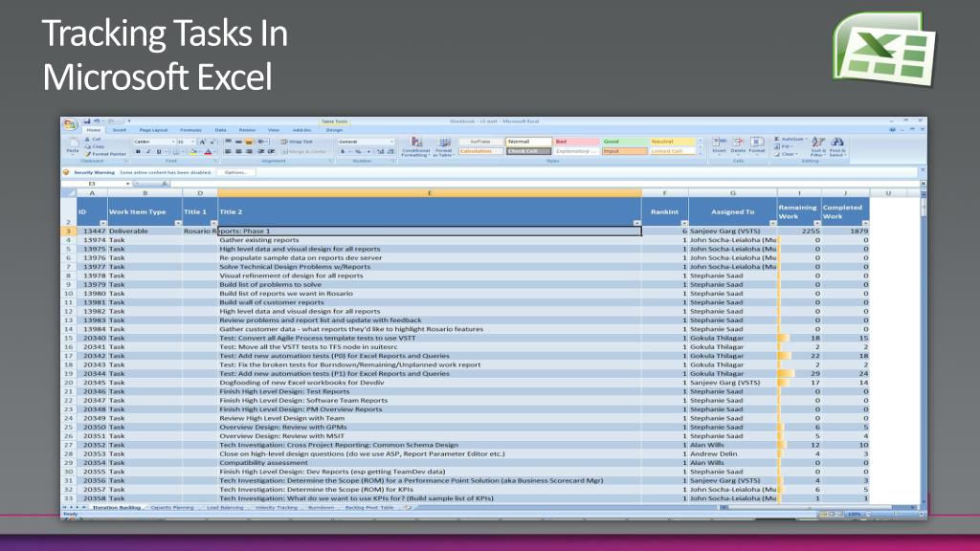The image size is (980, 551).
Task: Open the General number format dropdown
Action: [391, 142]
